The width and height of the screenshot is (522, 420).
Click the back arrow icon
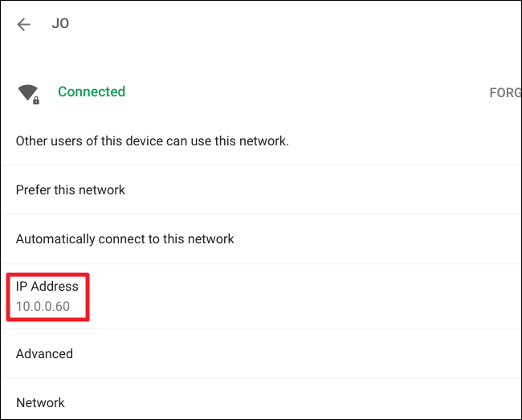[x=24, y=24]
